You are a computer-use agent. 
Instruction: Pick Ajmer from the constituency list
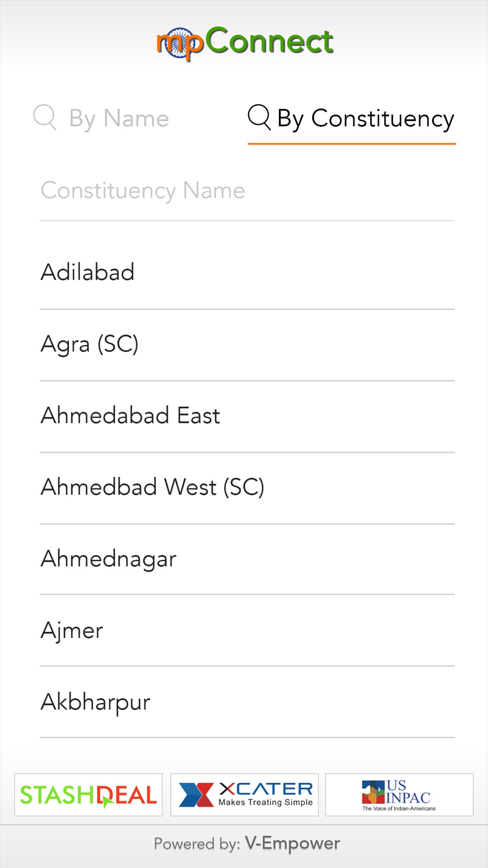pyautogui.click(x=247, y=630)
